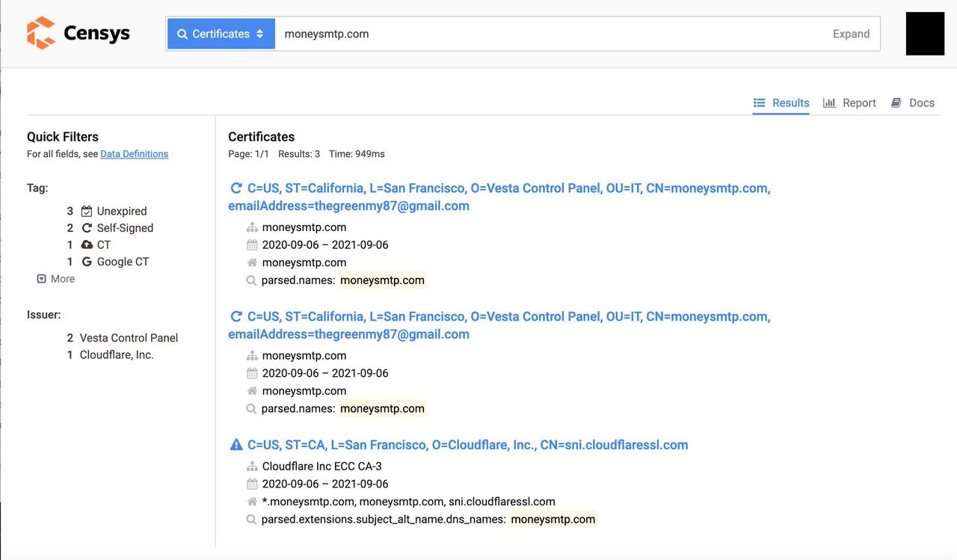Click issuer hierarchy icon in first result
Screen dimensions: 957x560
(x=252, y=227)
